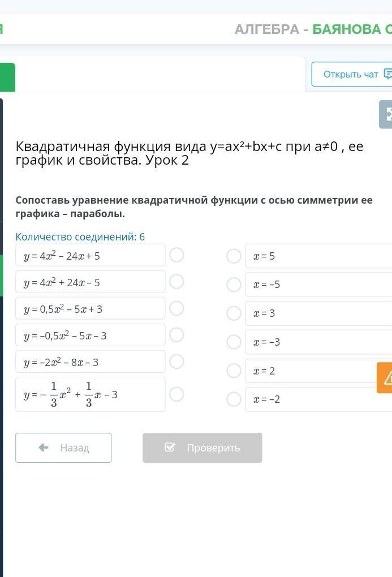The height and width of the screenshot is (577, 392).
Task: Select connector circle next to x = –3
Action: (x=234, y=342)
